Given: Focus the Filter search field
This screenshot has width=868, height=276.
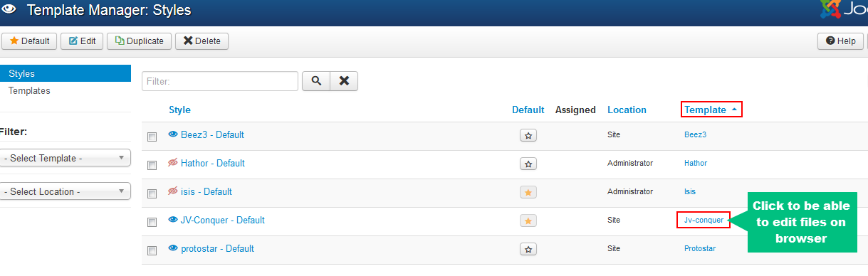Looking at the screenshot, I should tap(220, 81).
